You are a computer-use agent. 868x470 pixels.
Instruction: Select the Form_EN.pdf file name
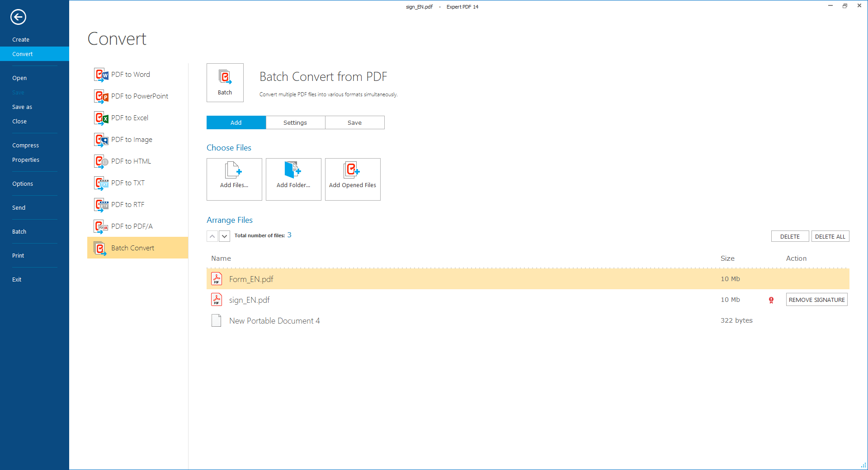251,279
